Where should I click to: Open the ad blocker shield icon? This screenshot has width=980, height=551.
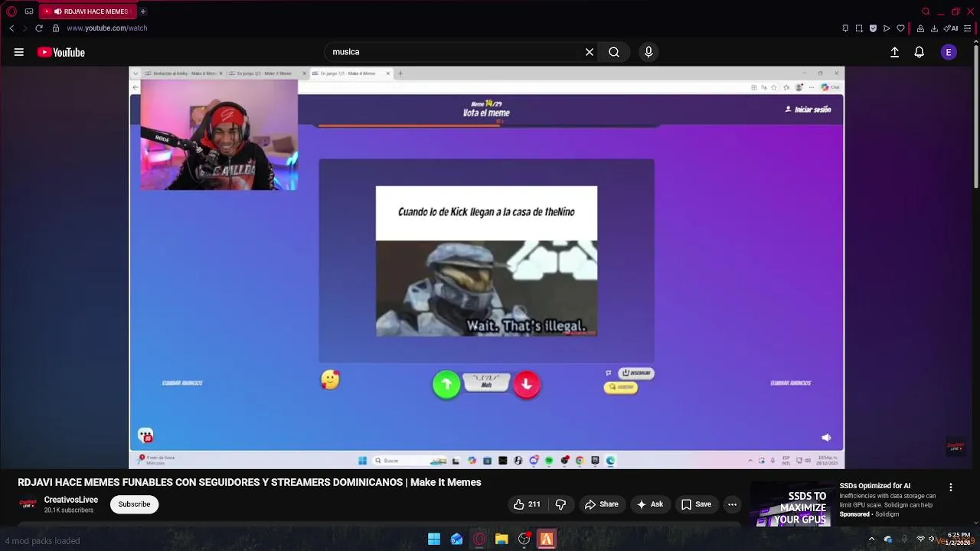873,28
